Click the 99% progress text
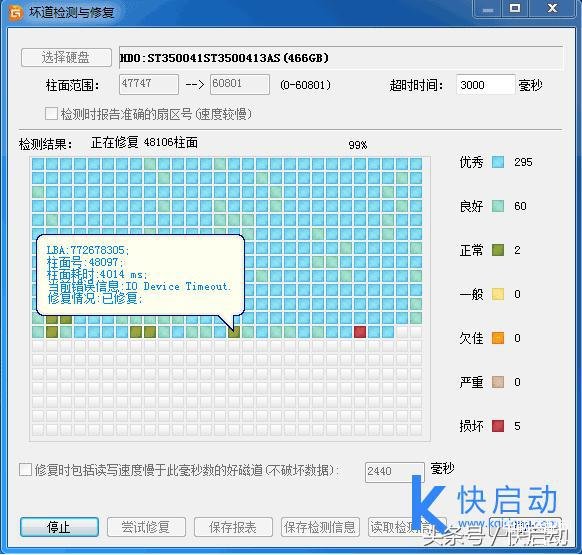The width and height of the screenshot is (582, 555). coord(358,145)
